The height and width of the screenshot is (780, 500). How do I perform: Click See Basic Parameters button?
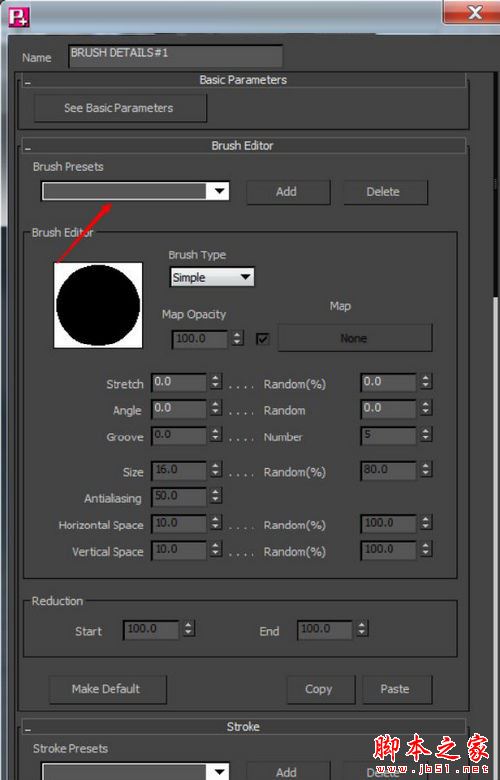click(x=120, y=108)
